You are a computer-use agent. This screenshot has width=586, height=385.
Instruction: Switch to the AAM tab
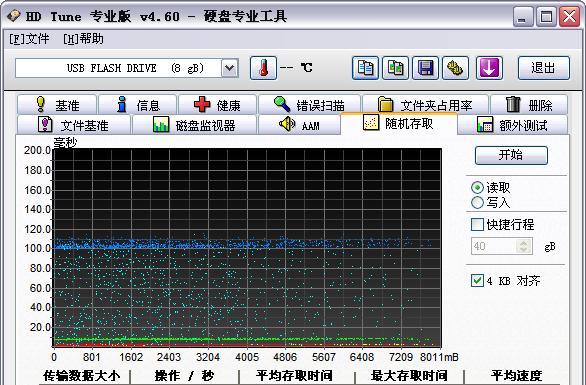[299, 125]
